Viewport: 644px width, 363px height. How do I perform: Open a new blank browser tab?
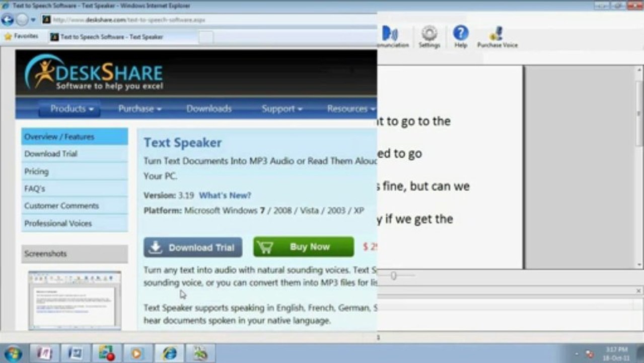[205, 37]
